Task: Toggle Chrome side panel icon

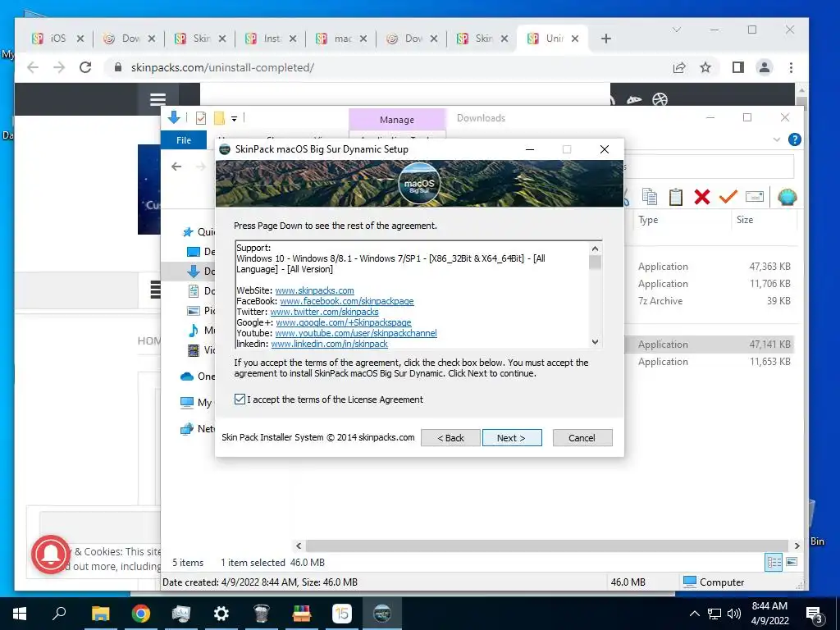Action: tap(738, 67)
